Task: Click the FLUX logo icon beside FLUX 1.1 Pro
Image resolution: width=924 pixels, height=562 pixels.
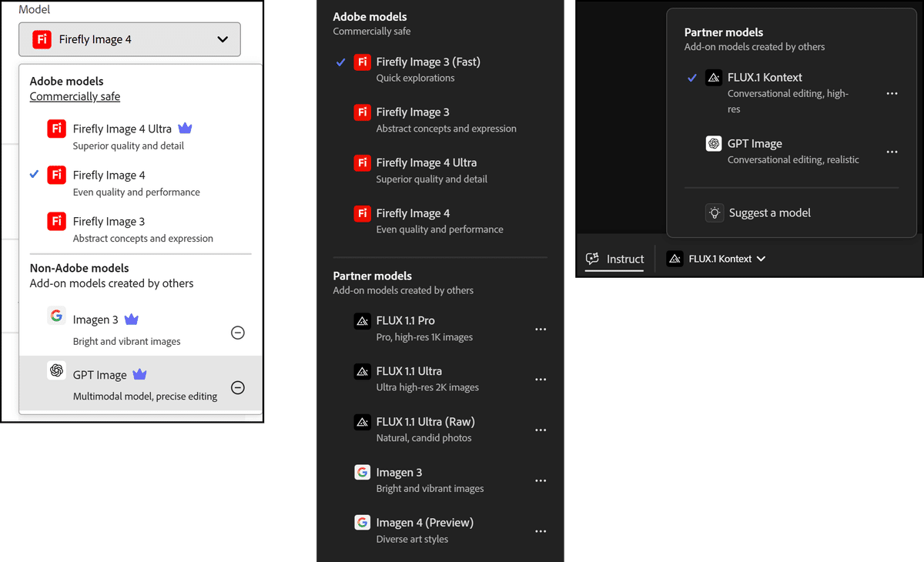Action: (x=362, y=321)
